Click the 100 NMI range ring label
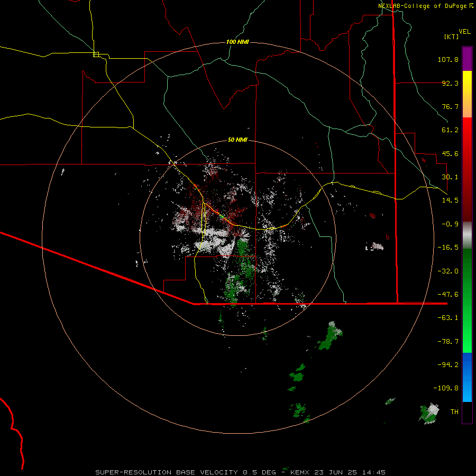This screenshot has height=476, width=476. click(237, 42)
